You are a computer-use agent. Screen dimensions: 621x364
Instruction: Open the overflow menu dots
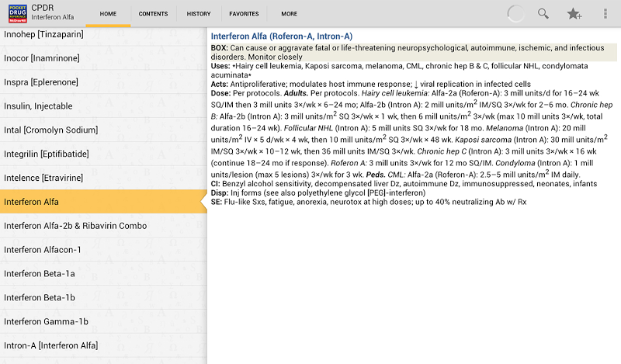click(605, 13)
